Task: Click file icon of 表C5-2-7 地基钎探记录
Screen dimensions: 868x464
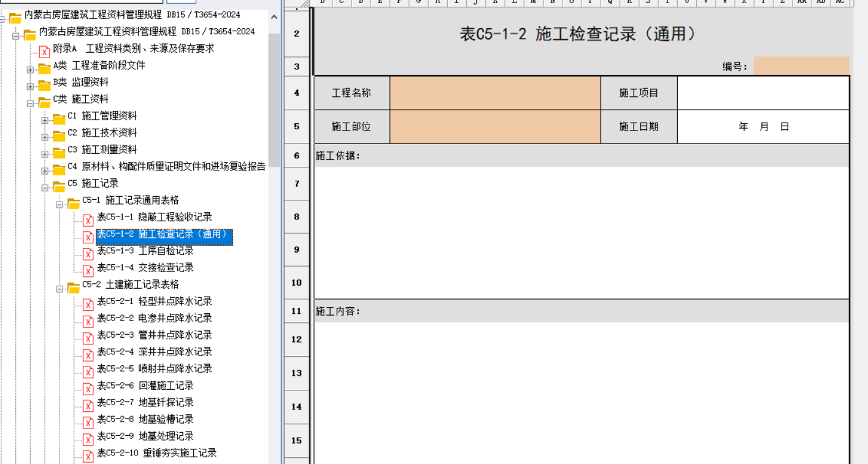Action: (x=88, y=405)
